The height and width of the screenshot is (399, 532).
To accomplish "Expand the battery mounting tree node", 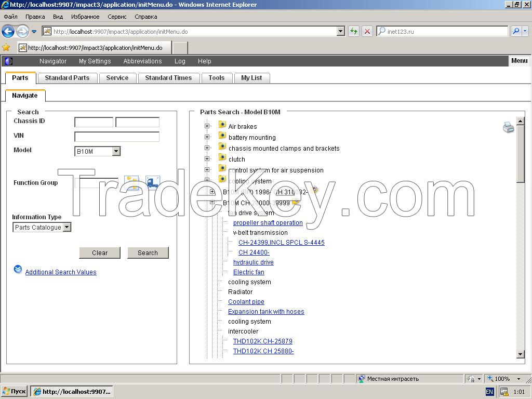I will click(207, 137).
